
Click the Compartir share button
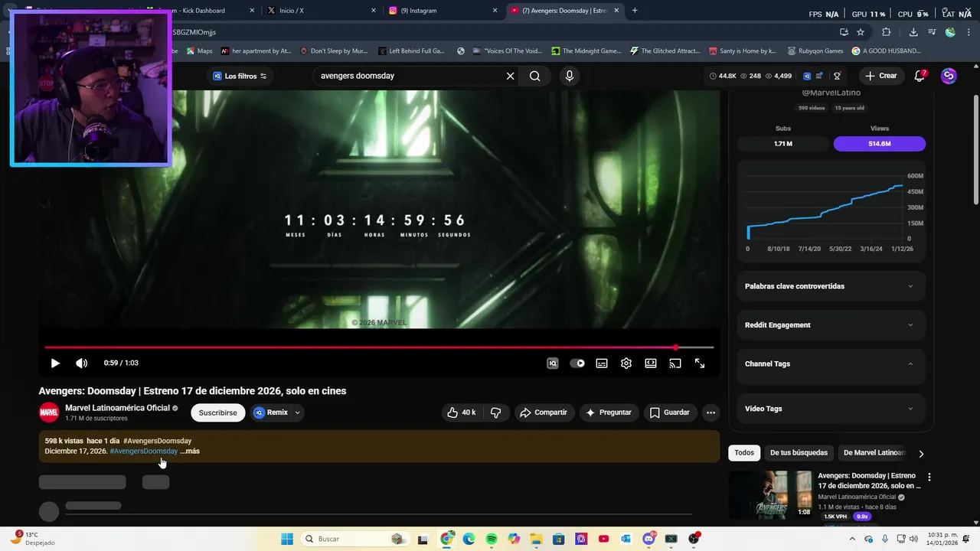point(544,412)
